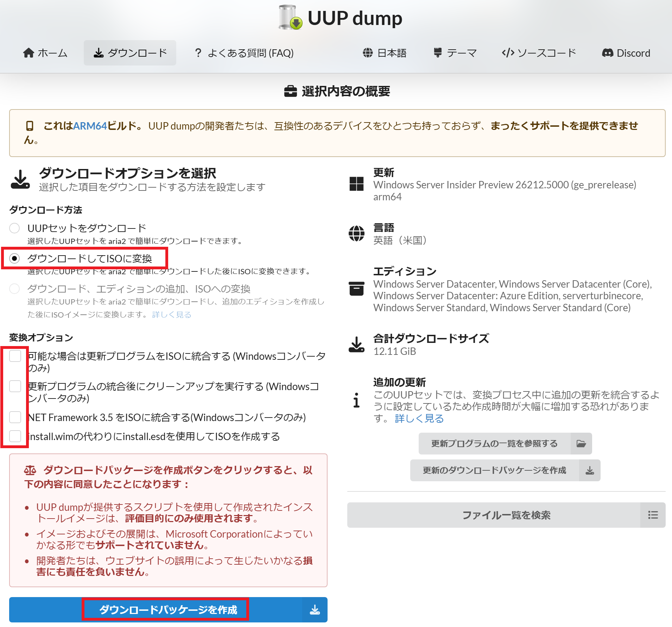Click the download icon next to 合計ダウンロードサイズ

point(356,344)
